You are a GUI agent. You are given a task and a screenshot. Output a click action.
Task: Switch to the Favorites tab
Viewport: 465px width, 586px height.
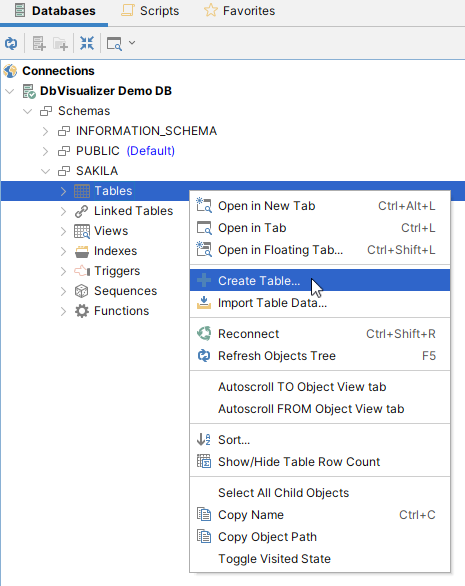pyautogui.click(x=239, y=11)
